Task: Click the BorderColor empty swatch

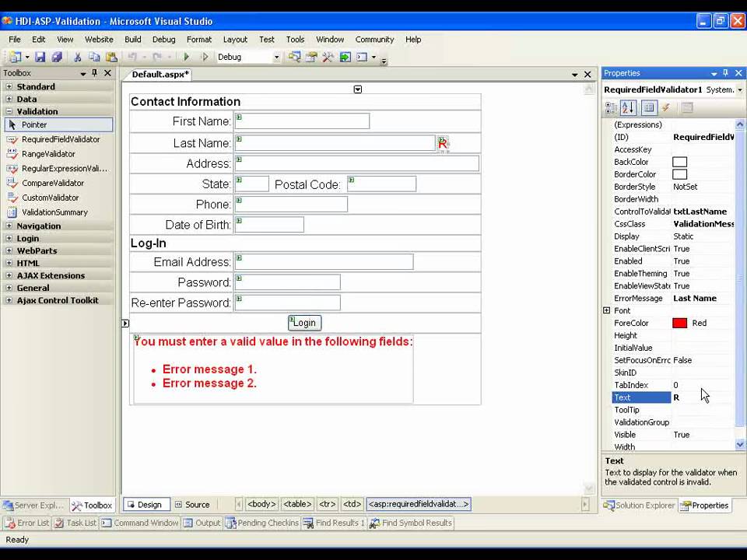Action: (x=680, y=175)
